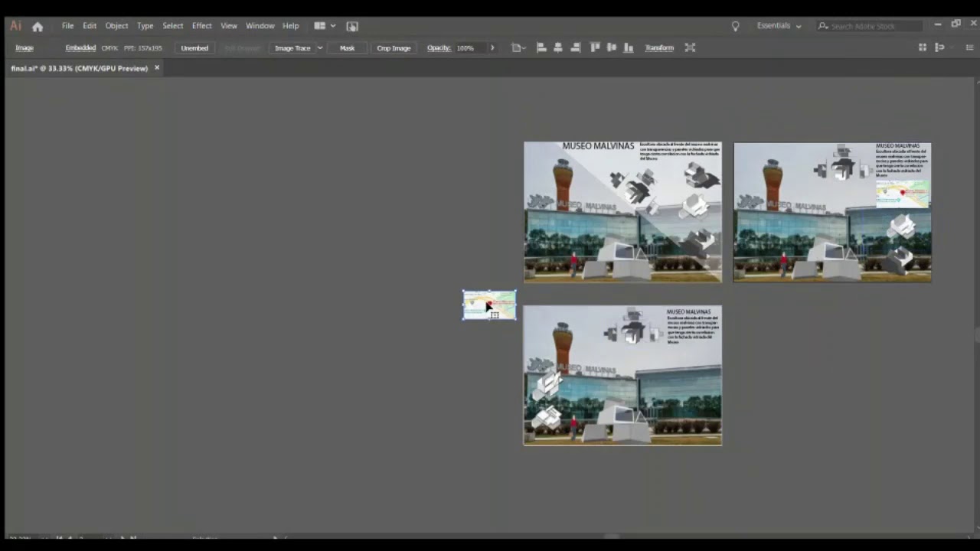
Task: Switch to the final.ai document tab
Action: point(79,68)
